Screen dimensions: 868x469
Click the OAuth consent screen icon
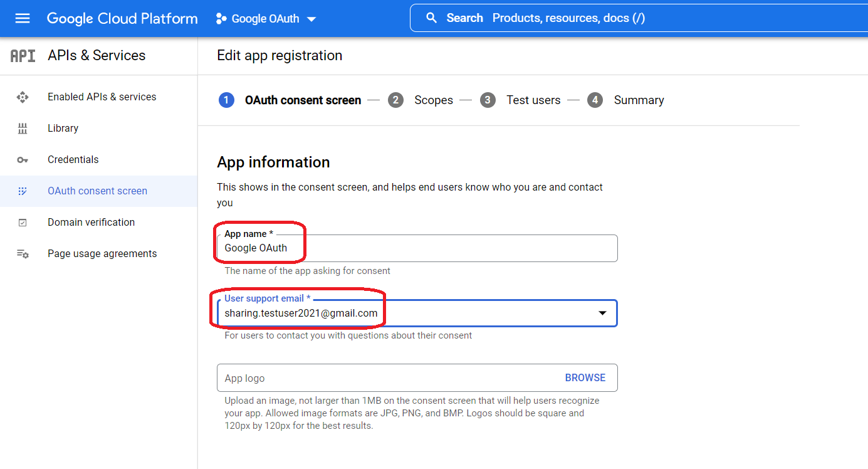click(x=23, y=191)
